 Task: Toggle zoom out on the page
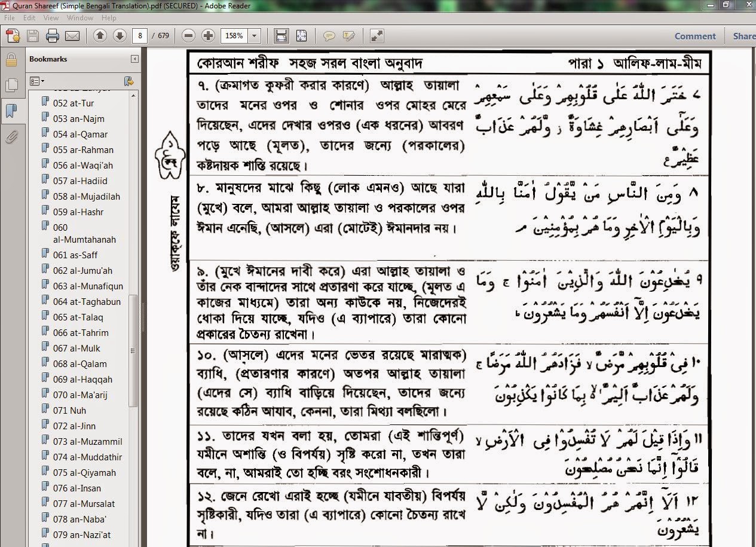coord(188,36)
